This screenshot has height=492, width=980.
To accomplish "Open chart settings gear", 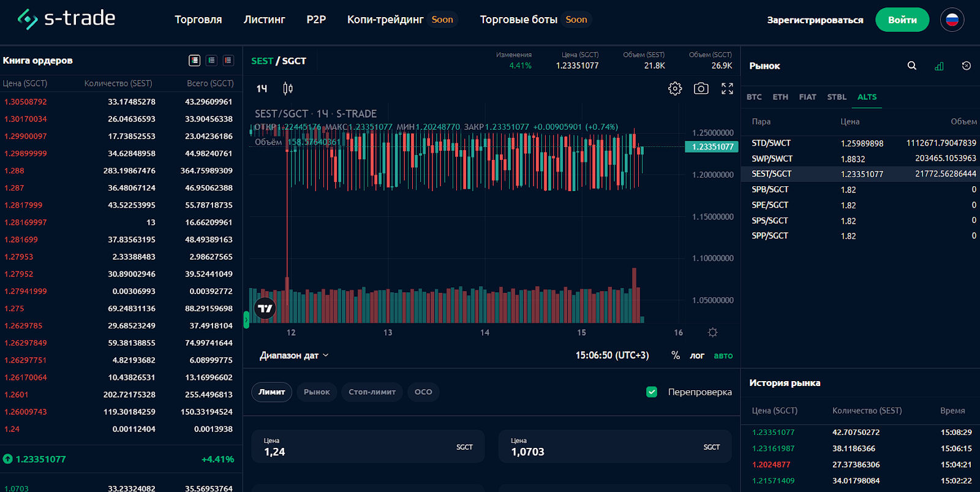I will point(675,89).
